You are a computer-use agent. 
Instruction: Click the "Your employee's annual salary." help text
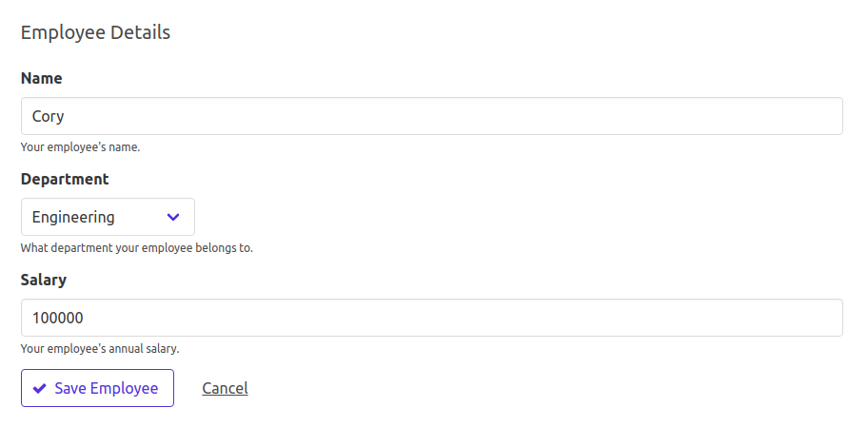pos(100,349)
